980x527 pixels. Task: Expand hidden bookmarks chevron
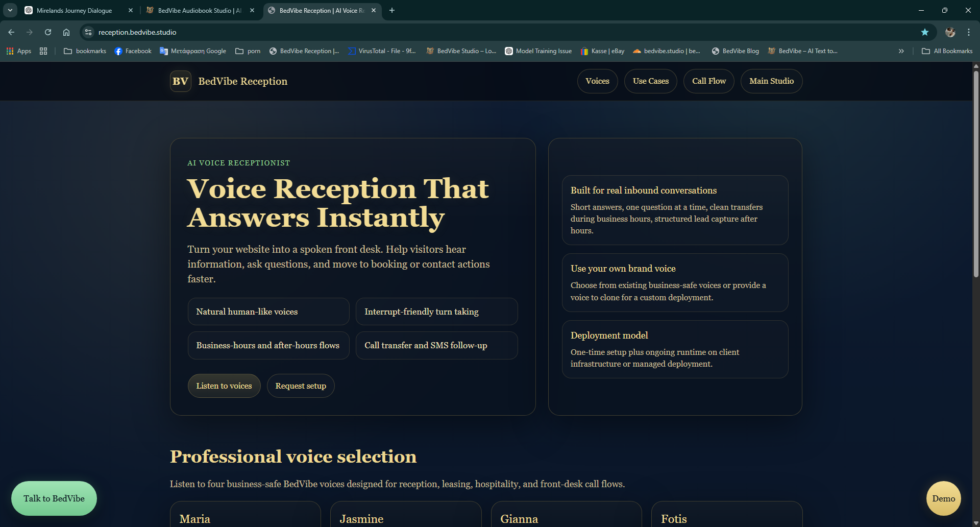tap(901, 51)
